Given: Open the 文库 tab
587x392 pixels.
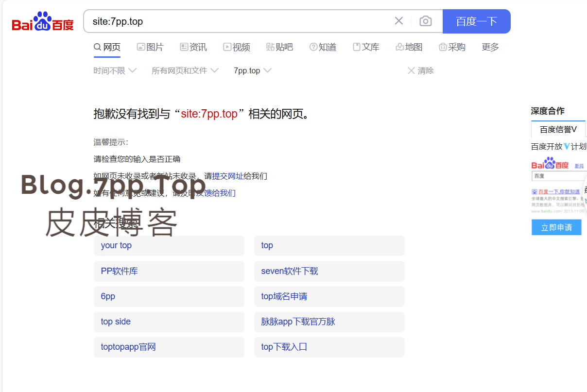Looking at the screenshot, I should [x=366, y=47].
